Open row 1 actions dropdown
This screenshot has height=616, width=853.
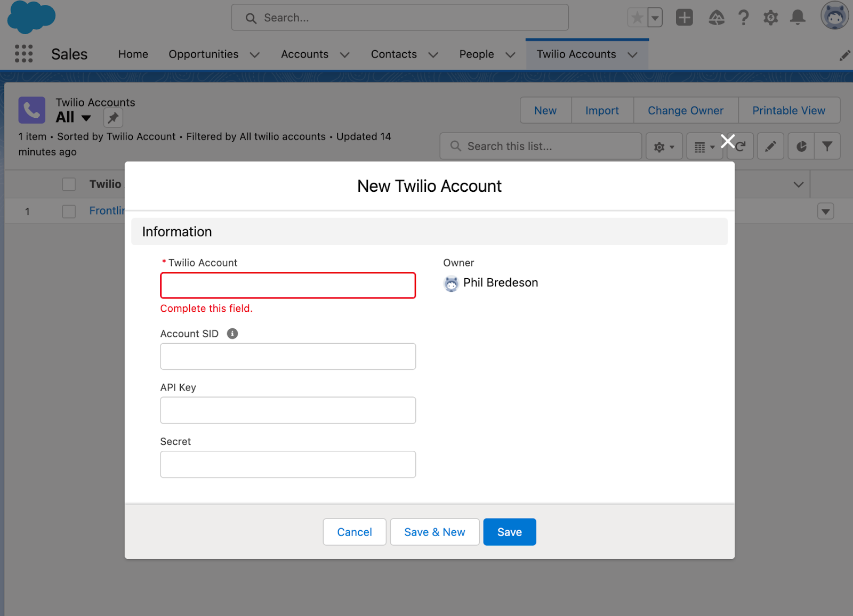[825, 212]
